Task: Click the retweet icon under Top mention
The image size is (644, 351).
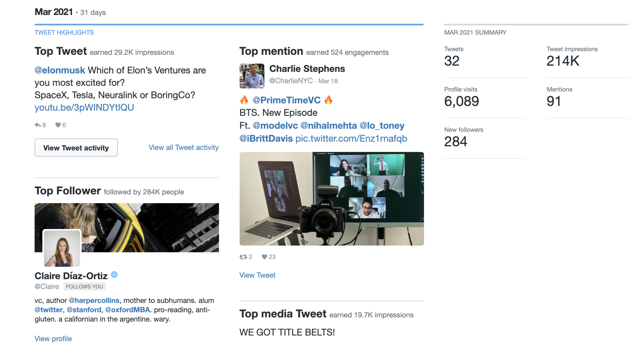Action: [x=243, y=257]
